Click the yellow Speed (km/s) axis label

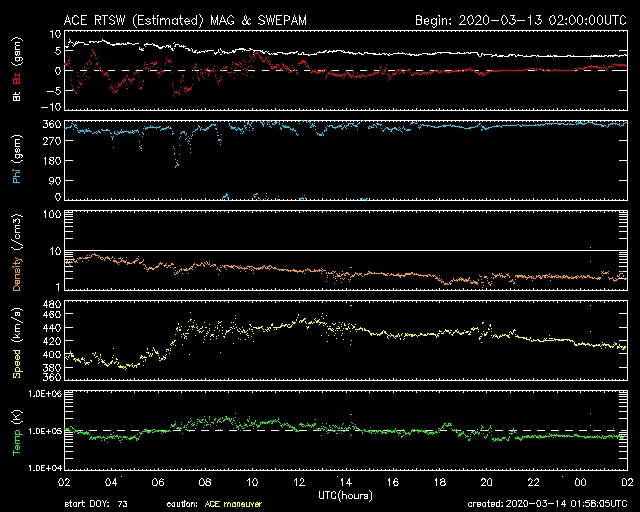click(16, 341)
